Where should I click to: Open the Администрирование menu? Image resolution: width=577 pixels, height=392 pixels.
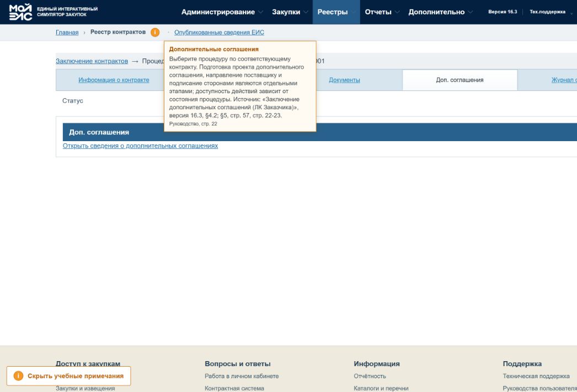pos(218,12)
